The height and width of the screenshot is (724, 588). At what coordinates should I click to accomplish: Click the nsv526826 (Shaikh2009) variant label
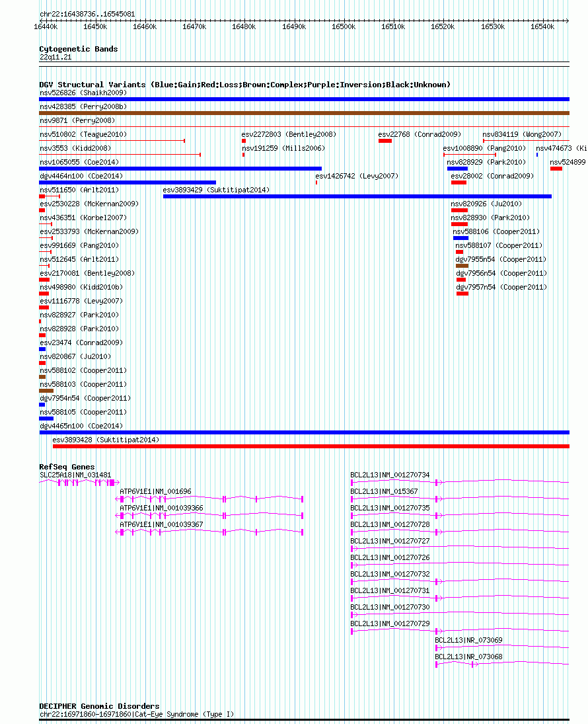point(83,93)
